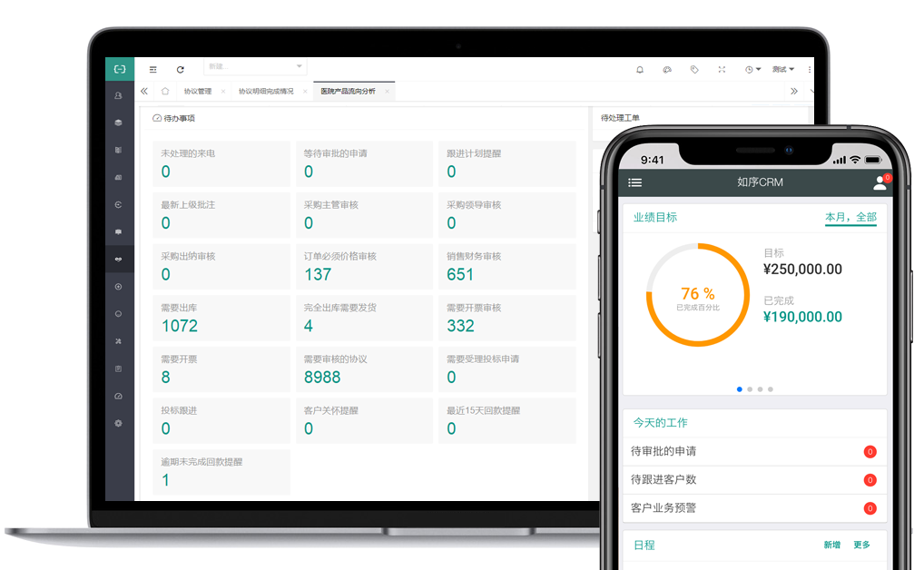This screenshot has height=570, width=924.
Task: Open the 未处理的来电 card
Action: [221, 164]
